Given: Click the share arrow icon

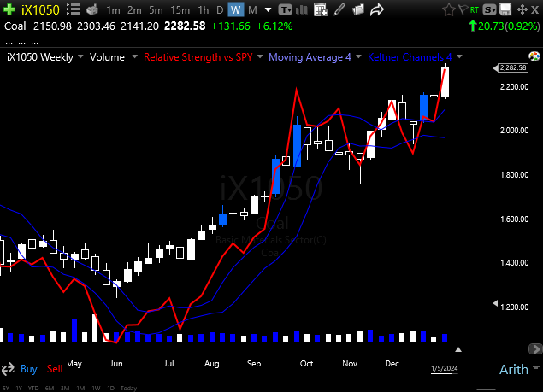Looking at the screenshot, I should pos(377,9).
